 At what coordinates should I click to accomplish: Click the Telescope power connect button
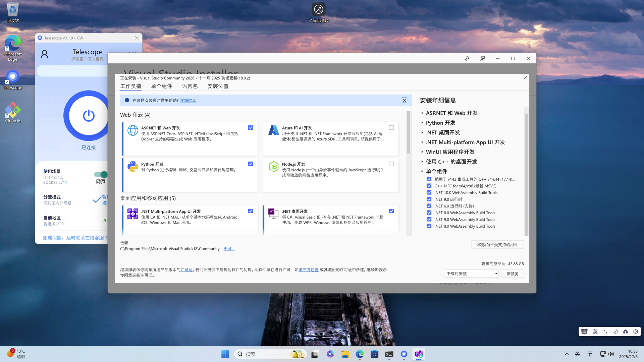pos(89,116)
